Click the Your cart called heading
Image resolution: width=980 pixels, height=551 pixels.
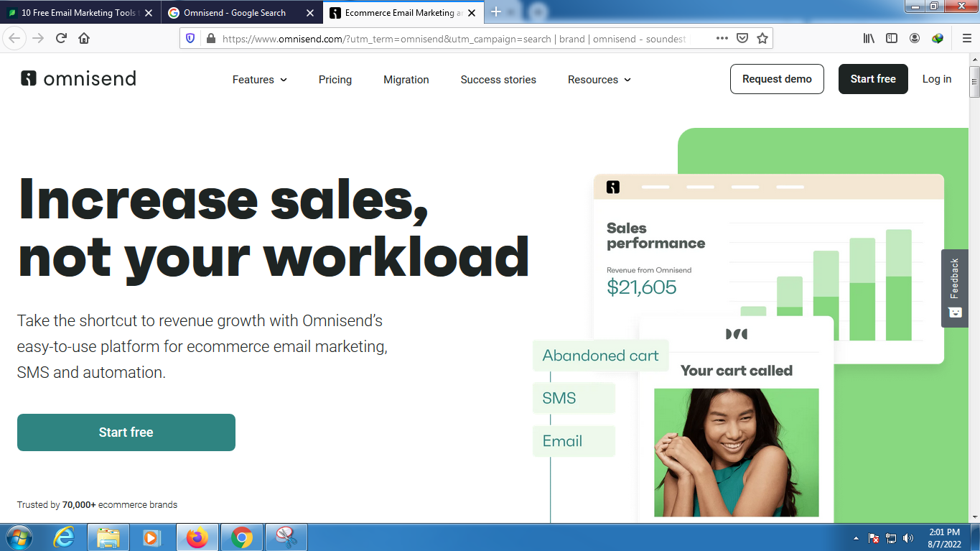[737, 371]
